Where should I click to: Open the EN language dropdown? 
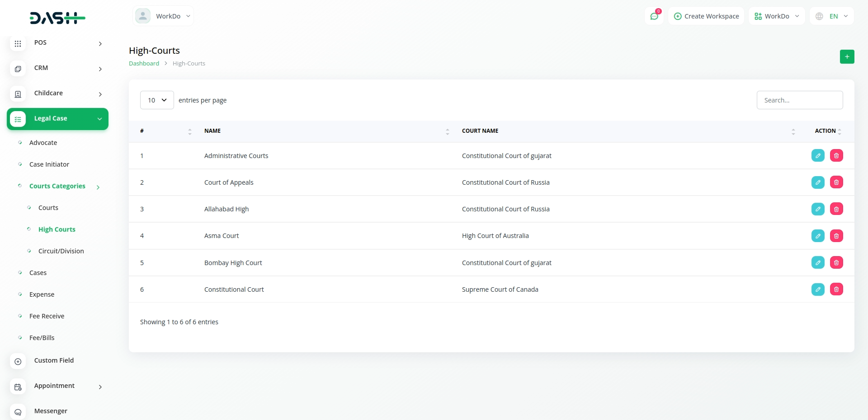point(831,16)
